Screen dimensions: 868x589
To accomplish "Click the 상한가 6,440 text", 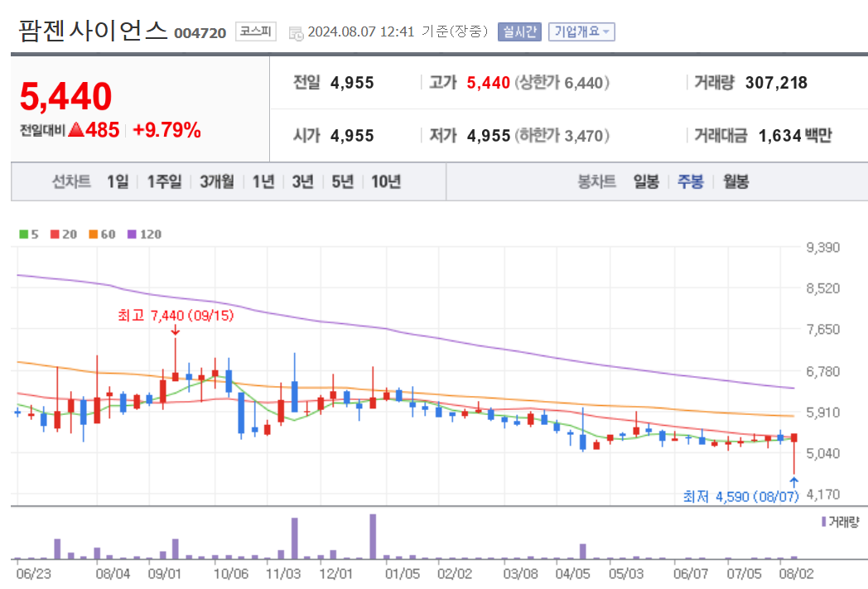I will coord(562,83).
